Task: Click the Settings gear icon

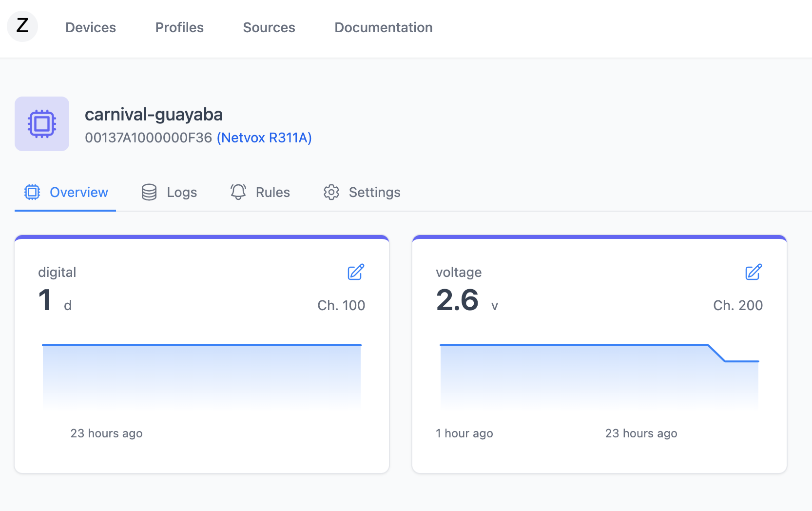Action: (x=331, y=192)
